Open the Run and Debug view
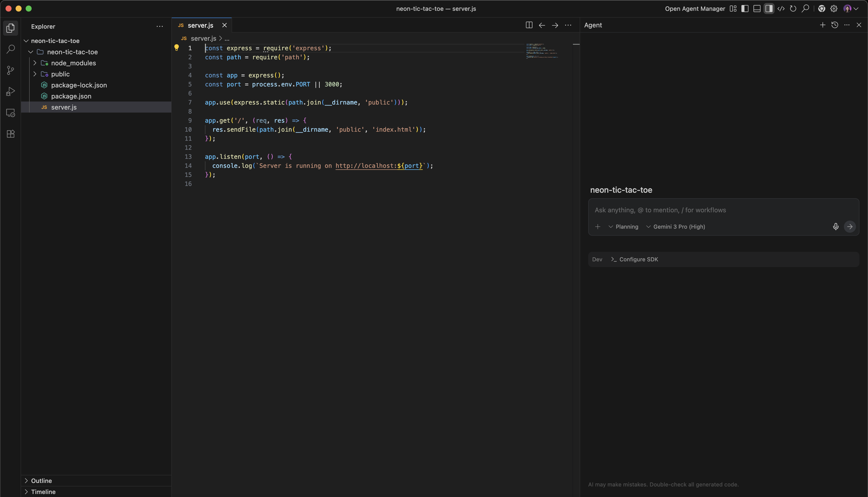Image resolution: width=868 pixels, height=497 pixels. tap(11, 91)
